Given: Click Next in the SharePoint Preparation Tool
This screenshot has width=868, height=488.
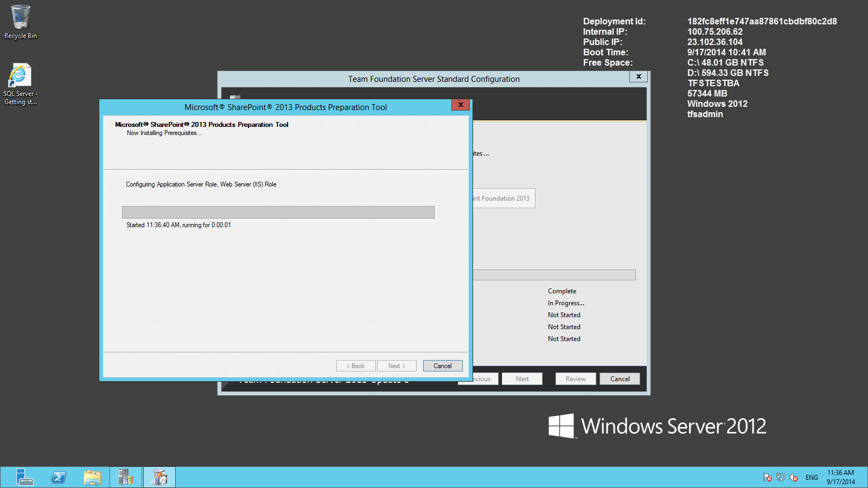Looking at the screenshot, I should tap(397, 365).
